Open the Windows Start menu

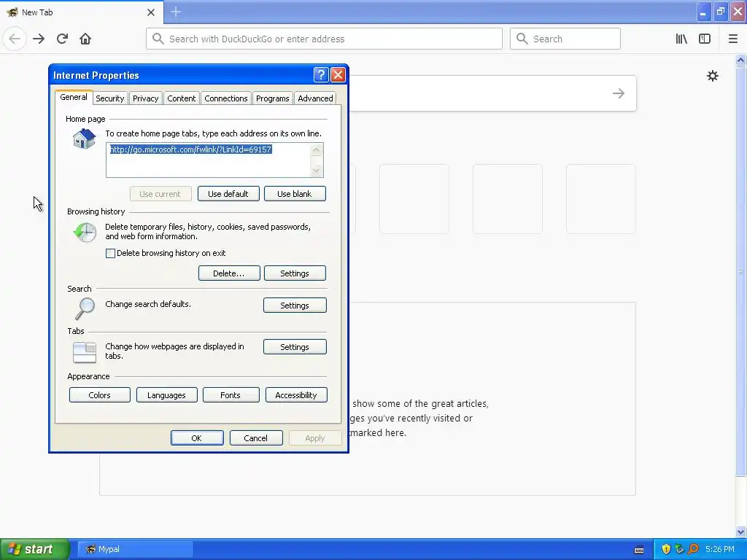click(35, 549)
